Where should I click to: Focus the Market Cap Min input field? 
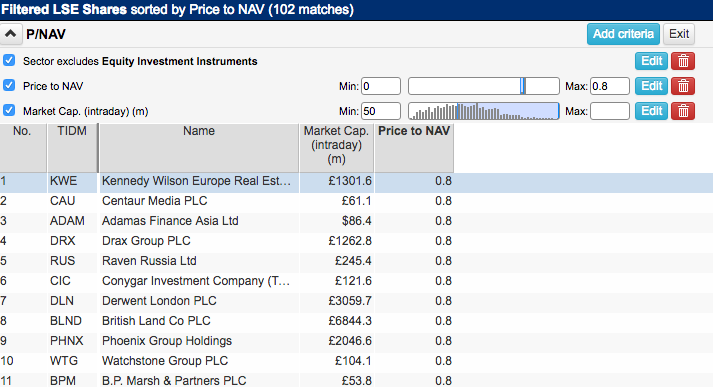[x=381, y=111]
